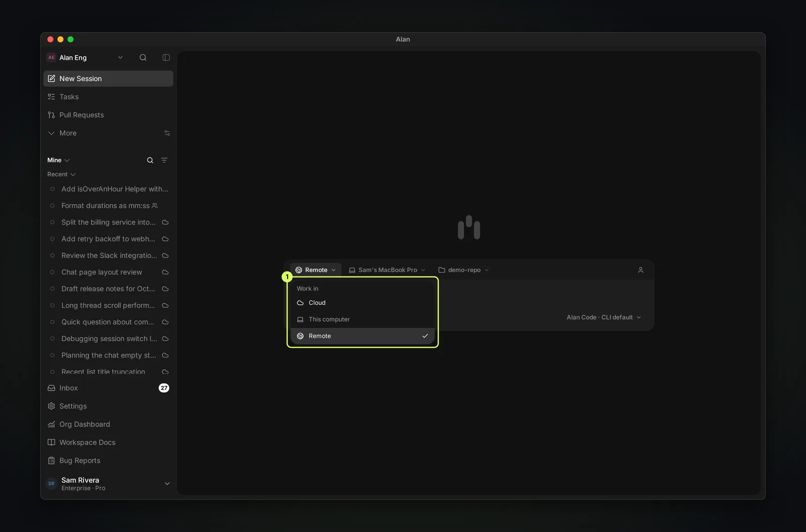Click status circle for 'Add isOverAnHour Helper' session
The image size is (806, 532).
pyautogui.click(x=52, y=189)
